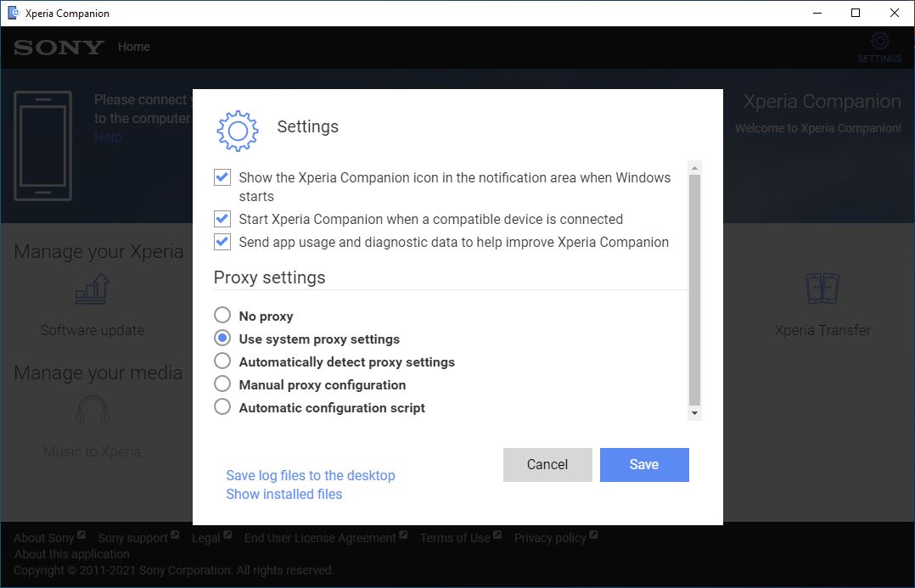Click the Software update label
The height and width of the screenshot is (588, 915).
coord(93,330)
